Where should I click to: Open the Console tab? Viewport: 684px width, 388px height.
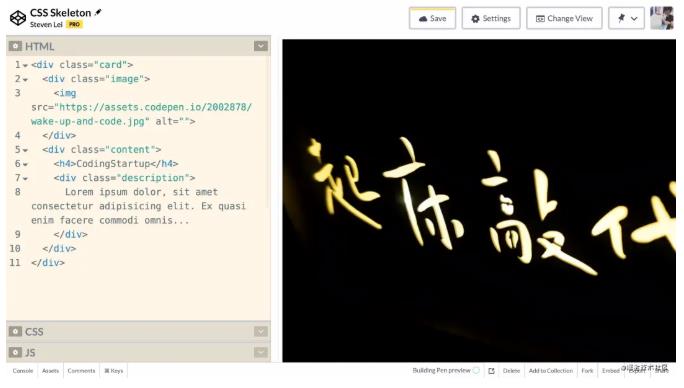[23, 371]
